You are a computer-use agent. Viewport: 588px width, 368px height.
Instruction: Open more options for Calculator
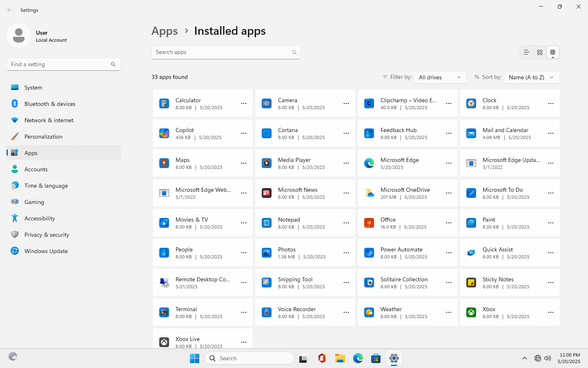click(x=244, y=103)
